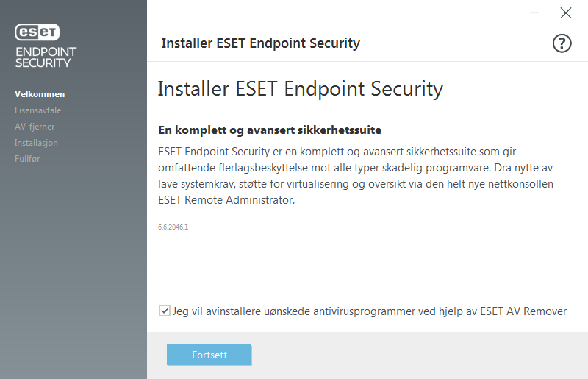Click the header title 'Installer ESET Endpoint Security'
The width and height of the screenshot is (588, 379).
[x=261, y=43]
